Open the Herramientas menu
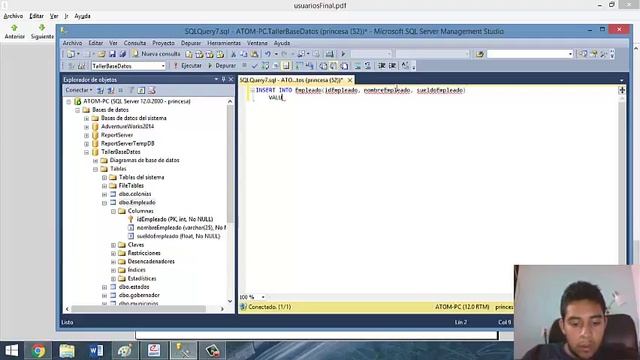 (x=224, y=43)
